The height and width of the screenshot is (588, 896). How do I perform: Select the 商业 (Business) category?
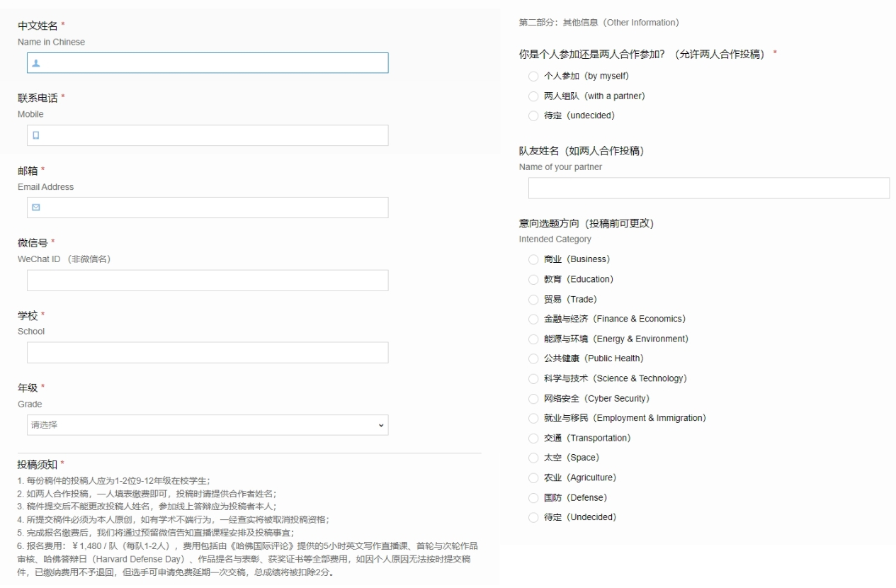pos(533,259)
